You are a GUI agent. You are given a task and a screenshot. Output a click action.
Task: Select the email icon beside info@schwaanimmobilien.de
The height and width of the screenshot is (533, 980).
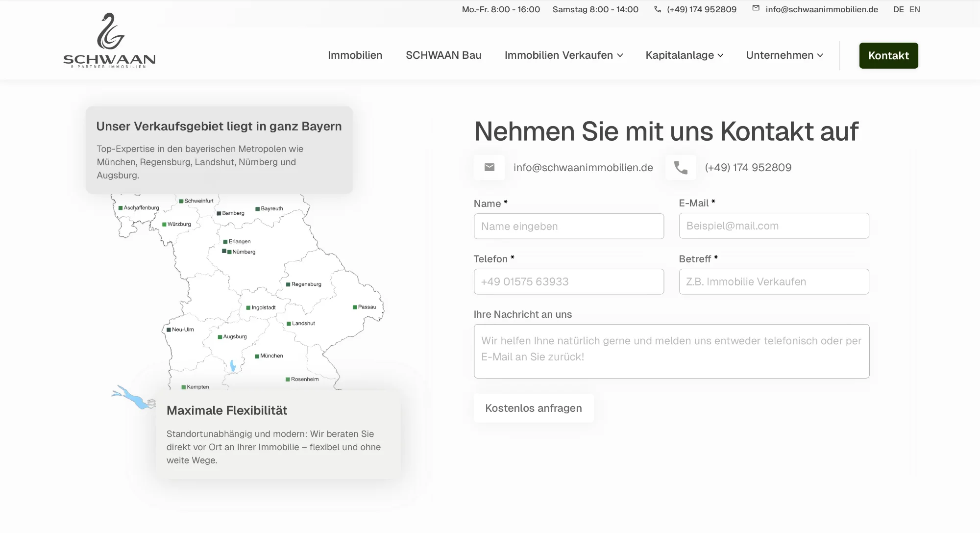[489, 167]
